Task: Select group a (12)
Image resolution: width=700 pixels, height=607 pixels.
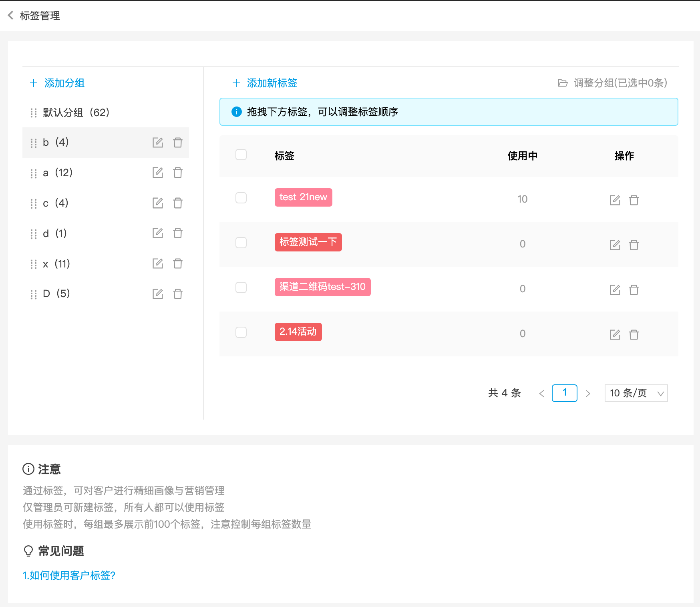Action: coord(106,173)
